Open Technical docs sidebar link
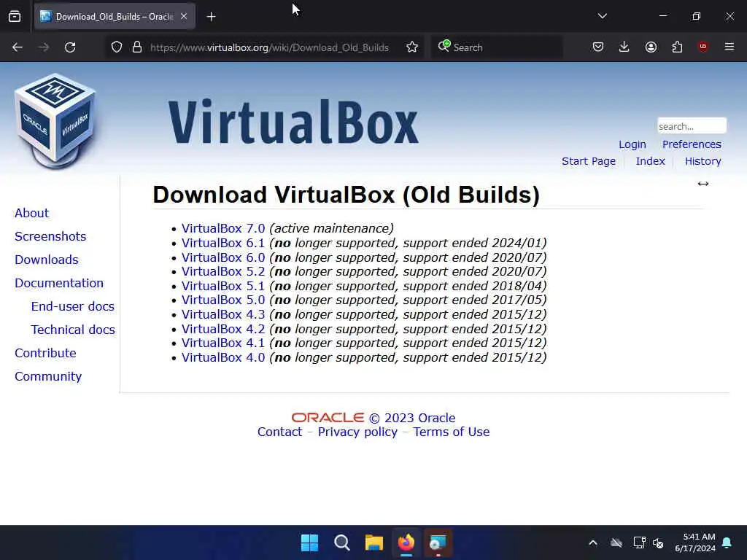 click(73, 330)
